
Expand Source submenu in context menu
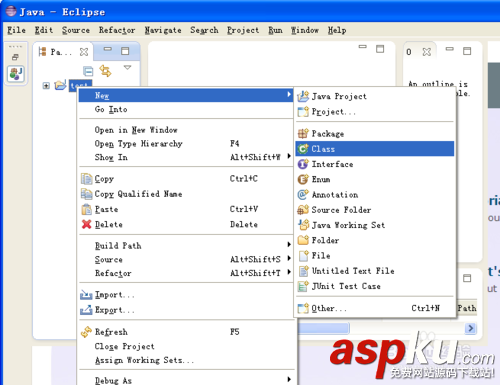pos(186,259)
